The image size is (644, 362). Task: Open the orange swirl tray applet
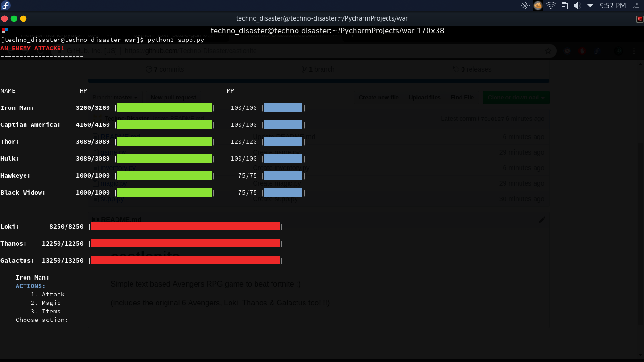(x=538, y=6)
